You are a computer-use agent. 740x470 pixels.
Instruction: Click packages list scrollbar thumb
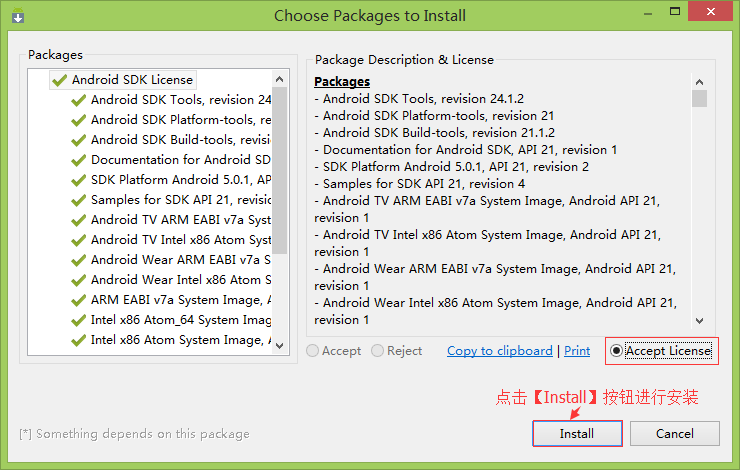point(279,170)
